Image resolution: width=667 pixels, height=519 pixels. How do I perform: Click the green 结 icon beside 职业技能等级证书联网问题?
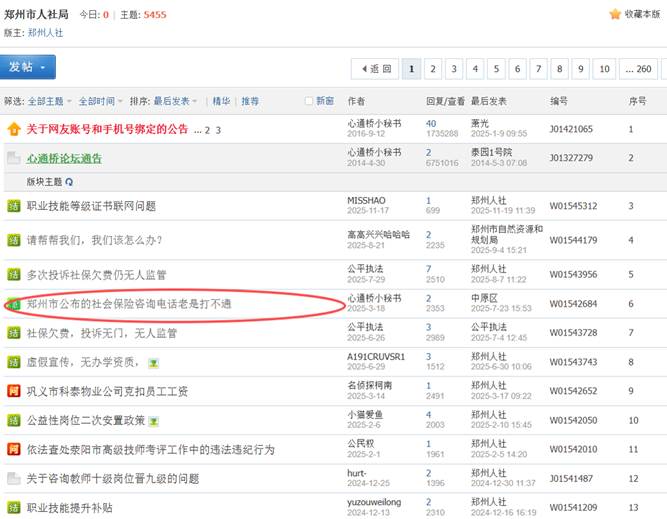13,206
